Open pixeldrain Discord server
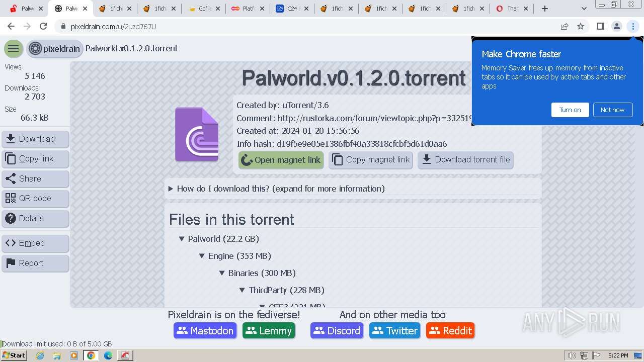644x362 pixels. [337, 331]
